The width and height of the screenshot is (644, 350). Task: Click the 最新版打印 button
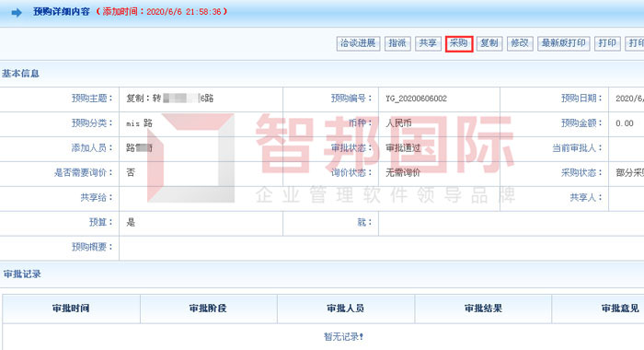[563, 43]
